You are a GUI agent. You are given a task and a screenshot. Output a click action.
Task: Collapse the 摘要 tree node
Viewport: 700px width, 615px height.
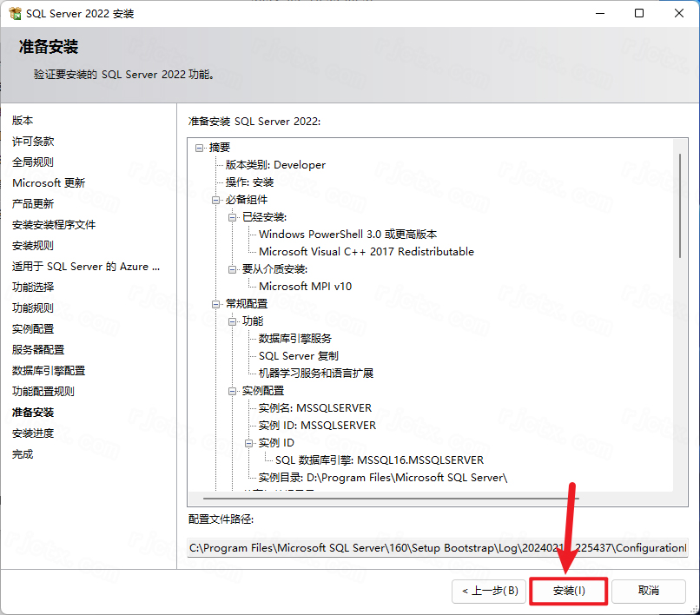[200, 148]
